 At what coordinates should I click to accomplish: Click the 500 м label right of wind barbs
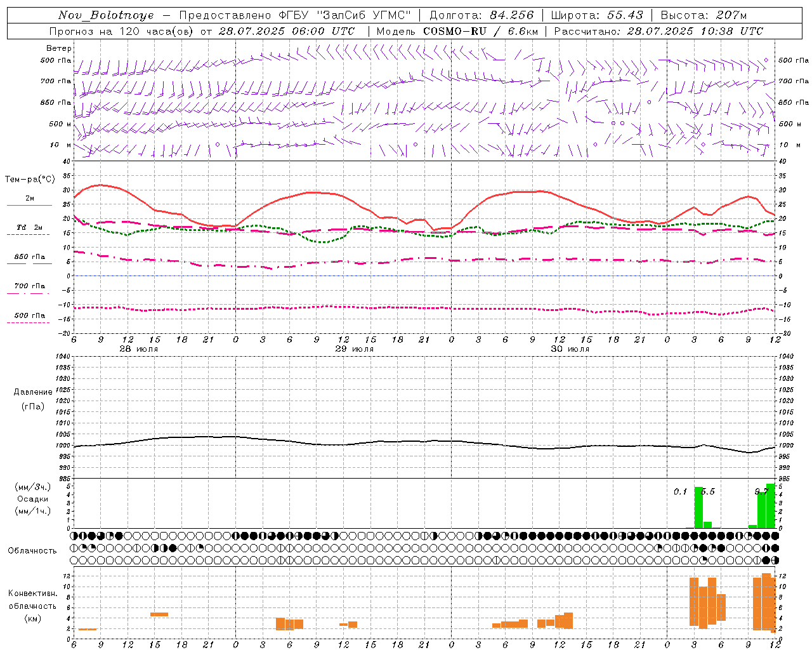coord(790,124)
